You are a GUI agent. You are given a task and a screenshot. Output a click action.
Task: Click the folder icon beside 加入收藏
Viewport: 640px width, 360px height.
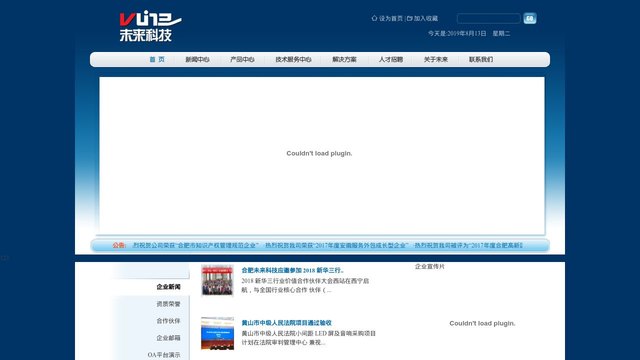click(x=409, y=18)
